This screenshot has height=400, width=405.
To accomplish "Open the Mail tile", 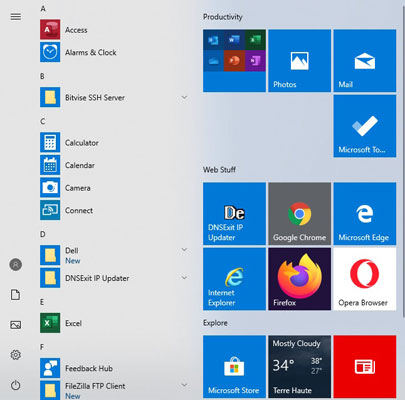I will (365, 61).
